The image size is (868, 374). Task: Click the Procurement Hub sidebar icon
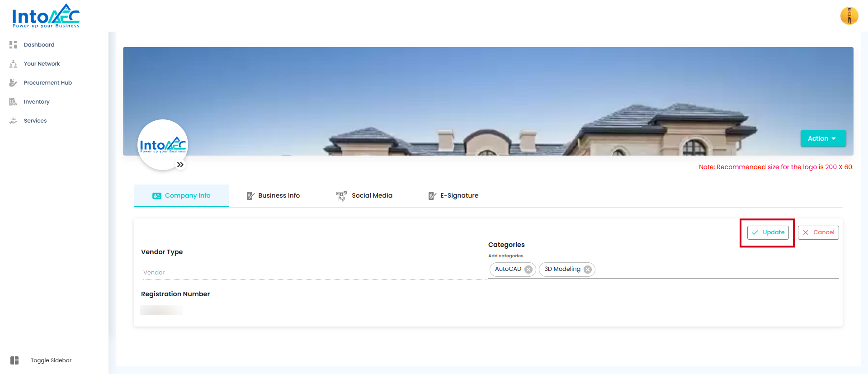(13, 83)
